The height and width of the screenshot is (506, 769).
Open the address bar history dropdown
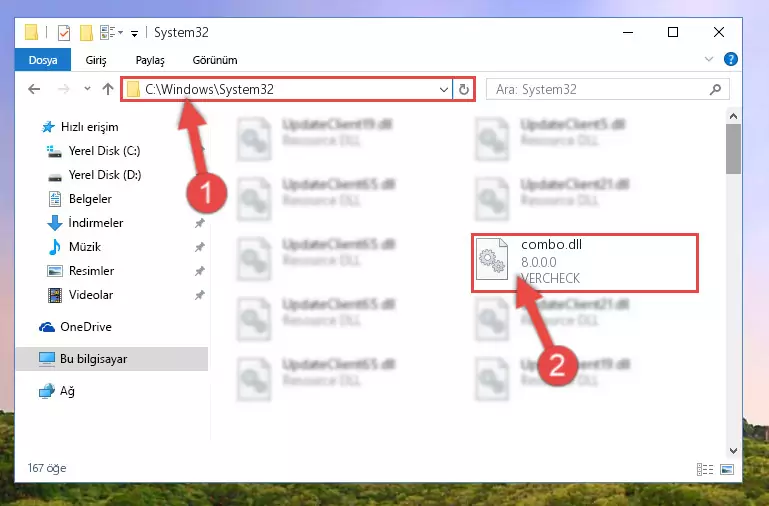click(x=443, y=89)
